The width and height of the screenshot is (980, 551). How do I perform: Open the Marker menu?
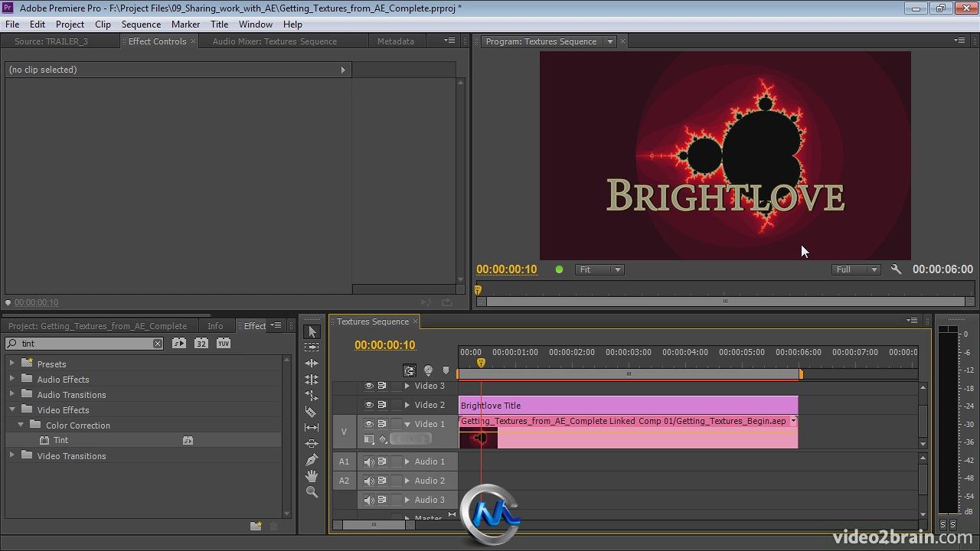pyautogui.click(x=185, y=24)
